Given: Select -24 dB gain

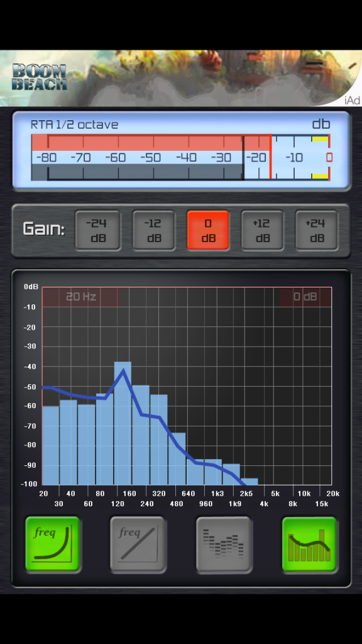Looking at the screenshot, I should (97, 230).
